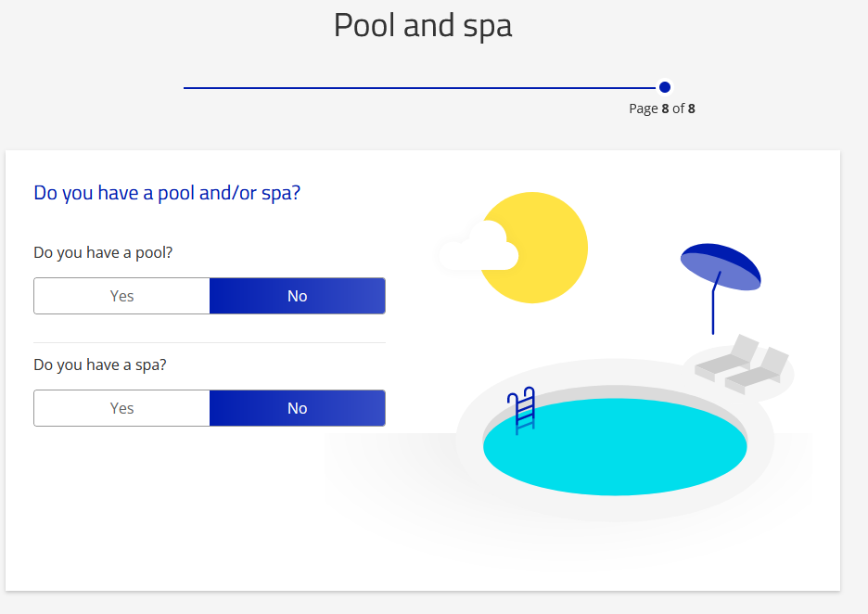
Task: Click the umbrella's blue pole
Action: [713, 311]
